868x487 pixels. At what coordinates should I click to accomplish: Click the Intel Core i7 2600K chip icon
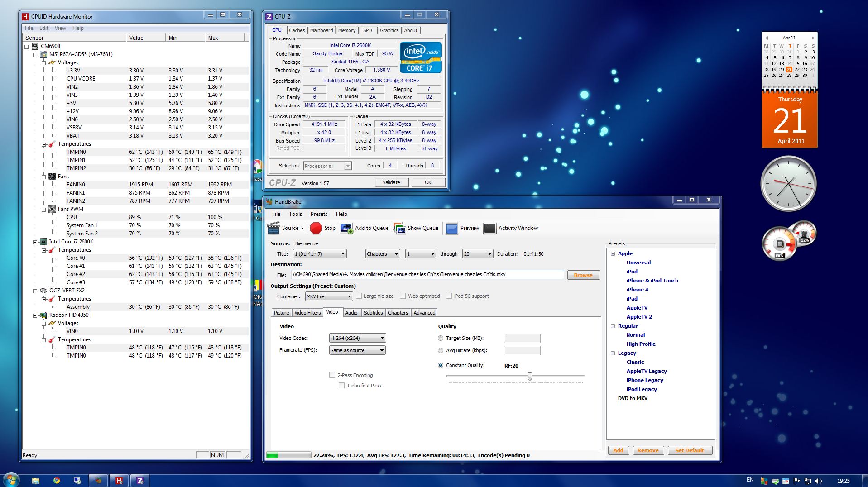click(43, 242)
